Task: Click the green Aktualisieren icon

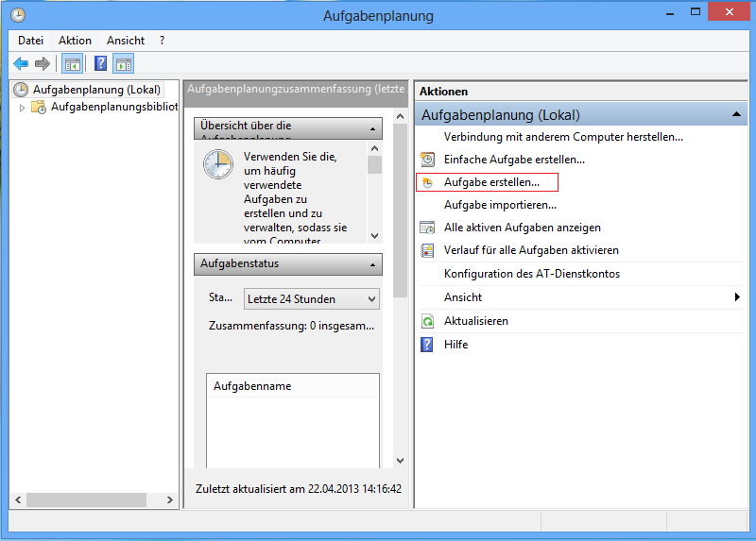Action: 427,321
